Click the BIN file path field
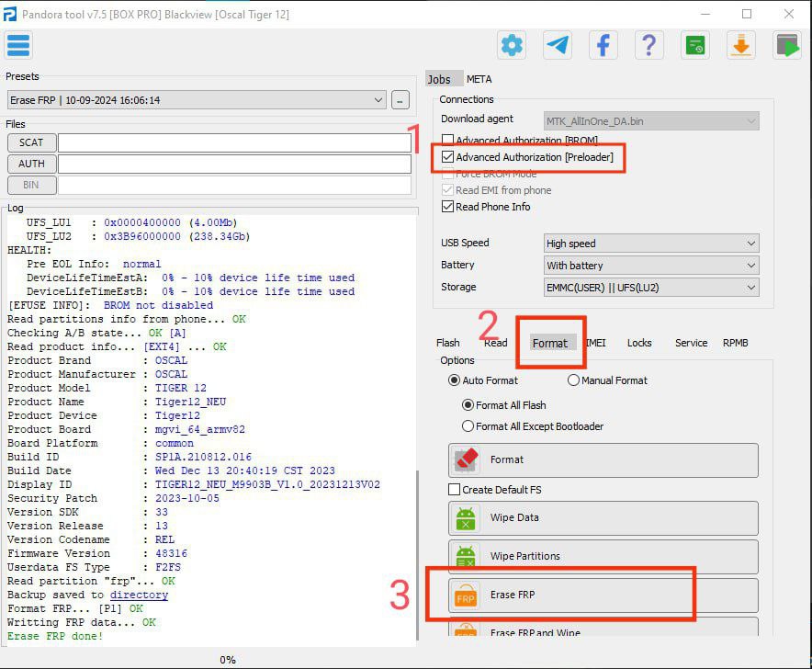This screenshot has height=669, width=812. click(234, 186)
